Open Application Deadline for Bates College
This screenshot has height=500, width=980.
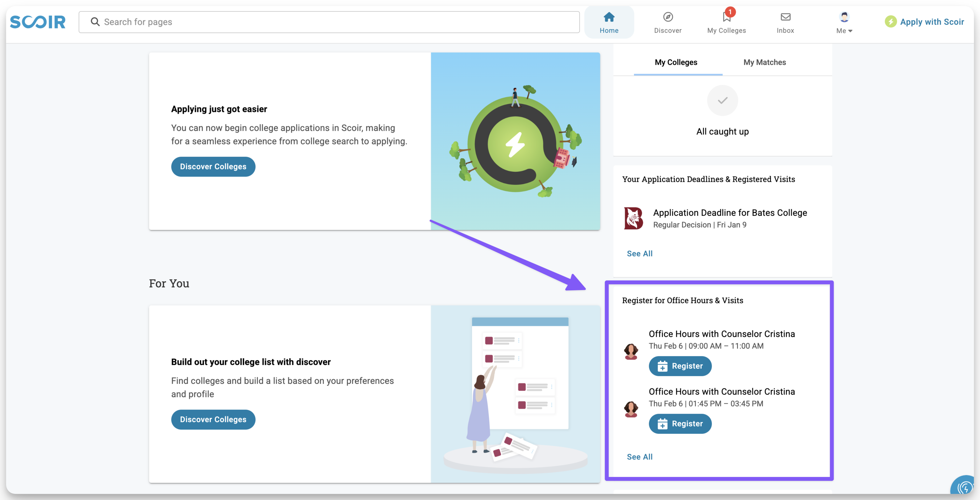730,213
